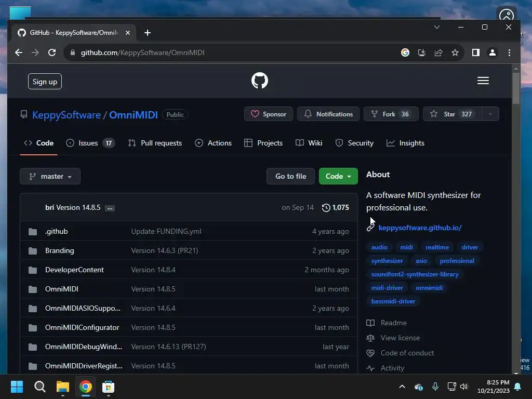This screenshot has height=399, width=532.
Task: Expand the green Code dropdown
Action: pos(338,177)
